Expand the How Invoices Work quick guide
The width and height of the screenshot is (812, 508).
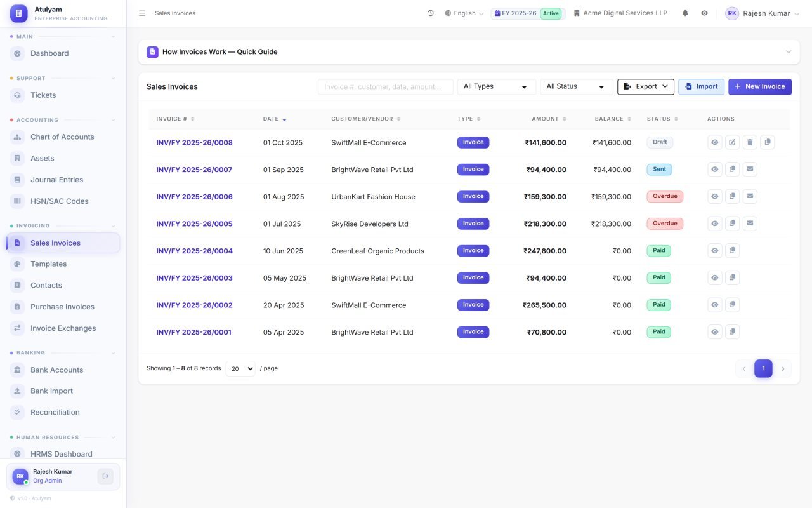469,52
